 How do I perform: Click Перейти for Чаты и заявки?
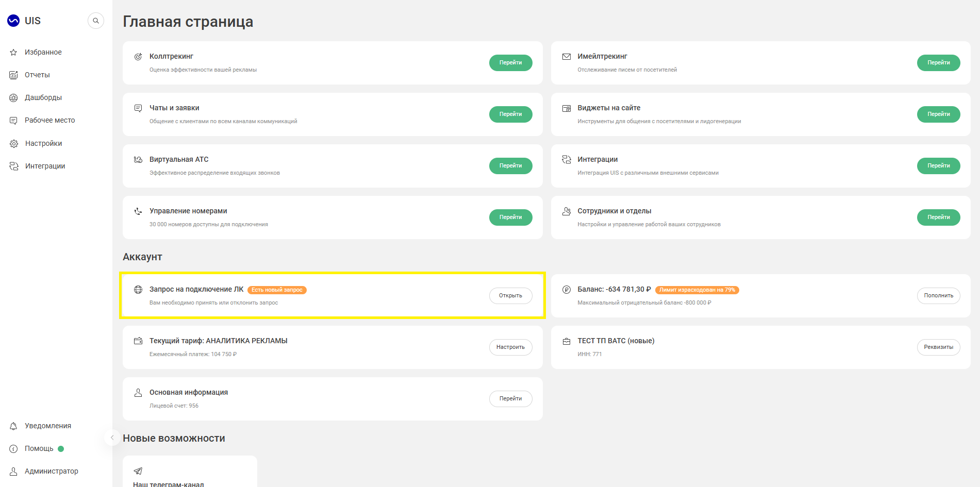click(510, 114)
